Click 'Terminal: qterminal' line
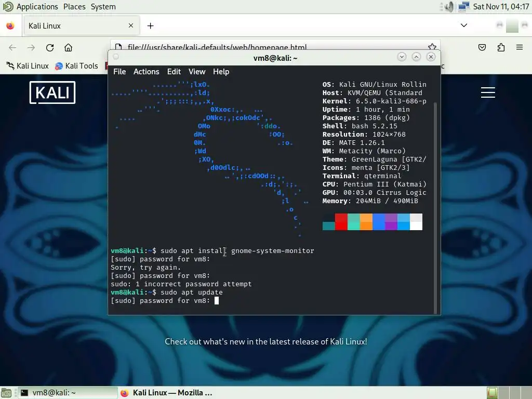The height and width of the screenshot is (399, 532). coord(362,176)
